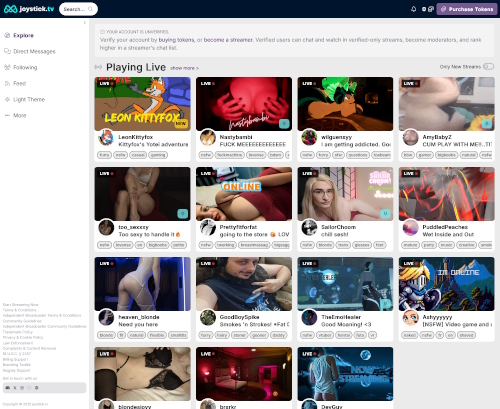Open Terms & Conditions footer link
Screen dimensions: 500x409
(x=19, y=310)
